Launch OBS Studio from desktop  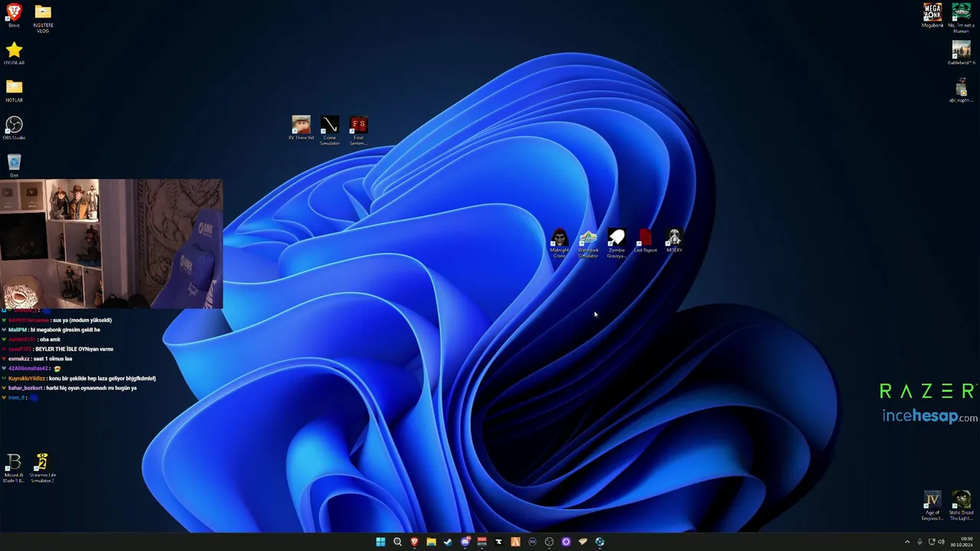point(14,128)
